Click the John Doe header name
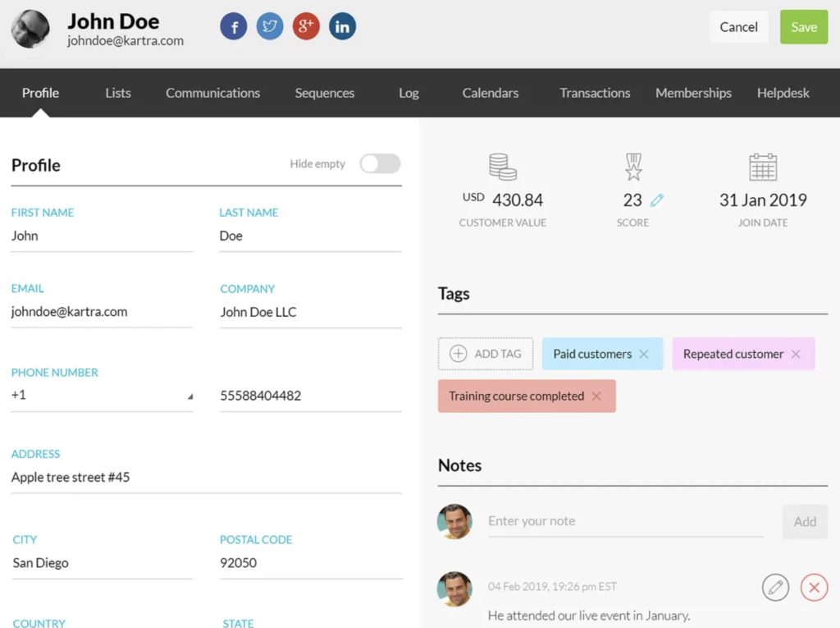Viewport: 840px width, 628px height. pyautogui.click(x=113, y=21)
